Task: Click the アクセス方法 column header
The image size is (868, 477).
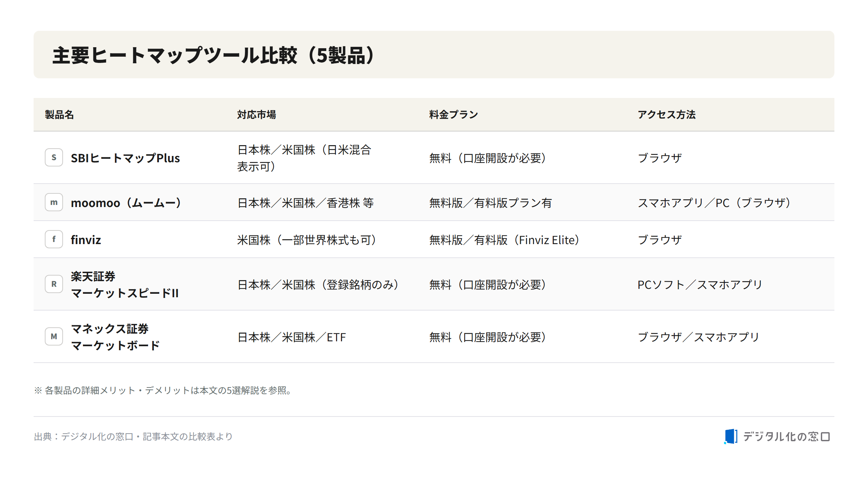Action: 666,115
